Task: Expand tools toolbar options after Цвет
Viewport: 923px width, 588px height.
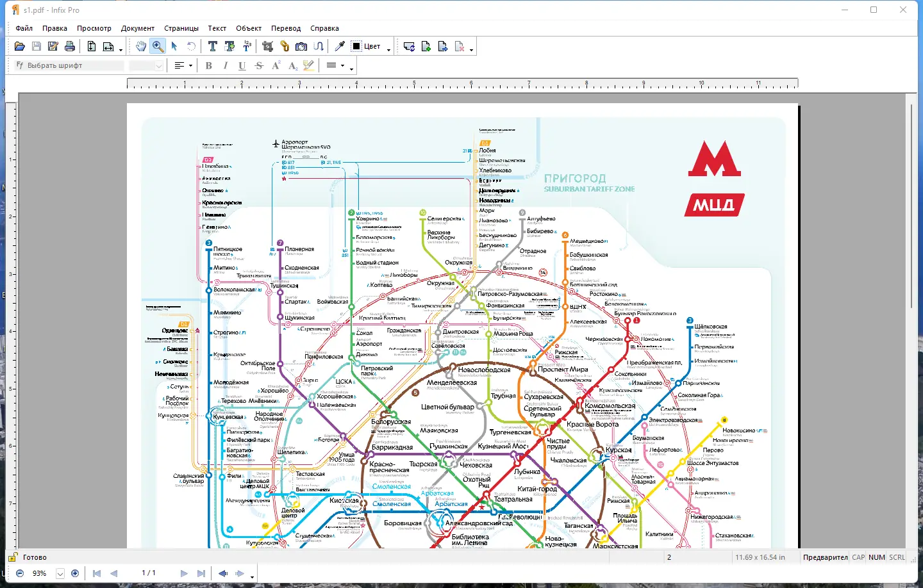Action: click(388, 49)
